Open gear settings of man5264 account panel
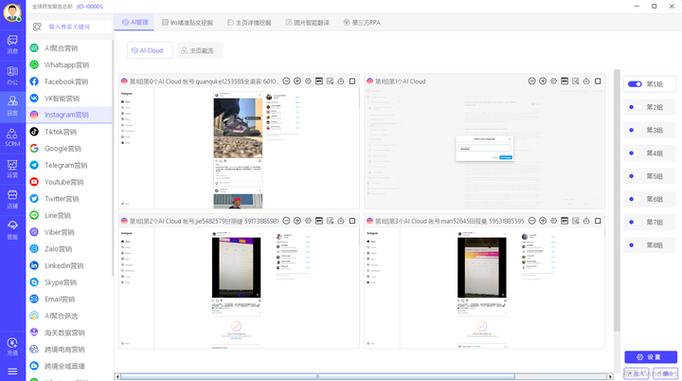The image size is (682, 381). coord(554,221)
